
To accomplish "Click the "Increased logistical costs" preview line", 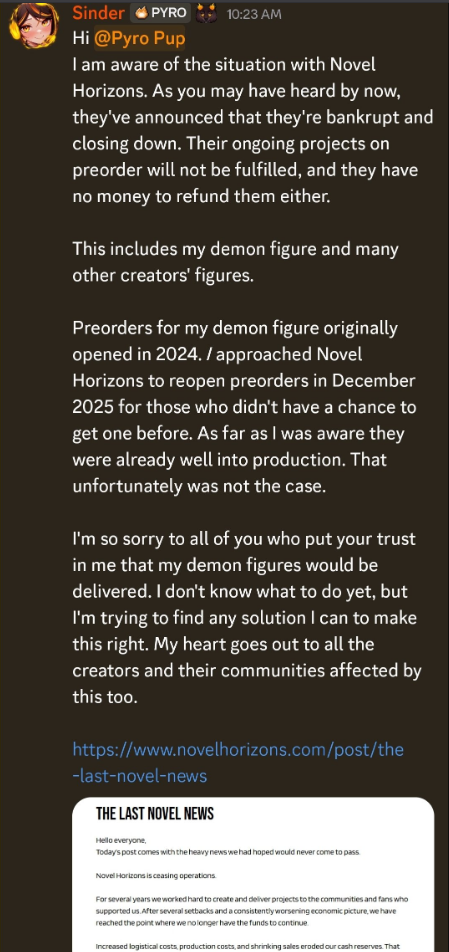I will (x=248, y=947).
